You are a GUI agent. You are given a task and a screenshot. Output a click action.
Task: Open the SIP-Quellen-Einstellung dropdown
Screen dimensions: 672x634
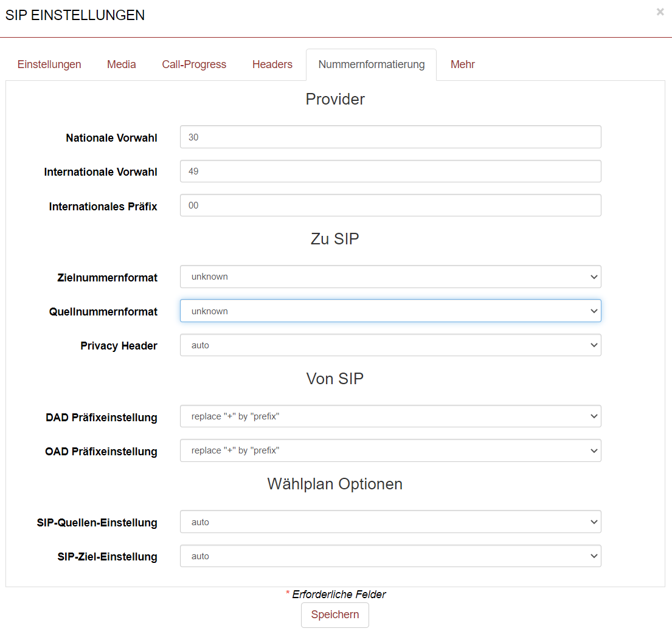(x=390, y=522)
